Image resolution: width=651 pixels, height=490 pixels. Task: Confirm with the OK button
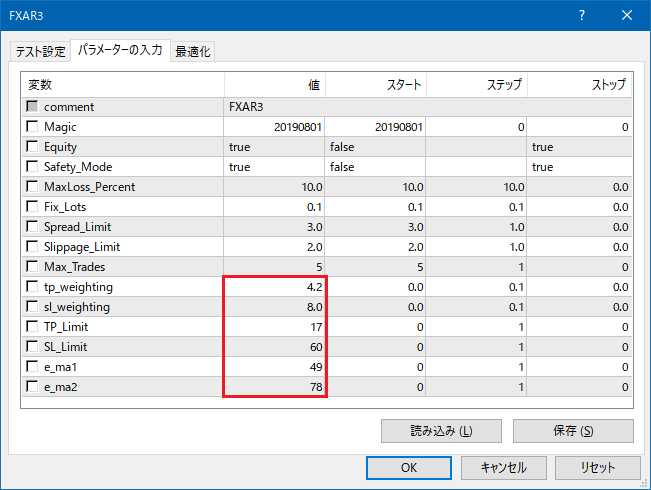[409, 468]
